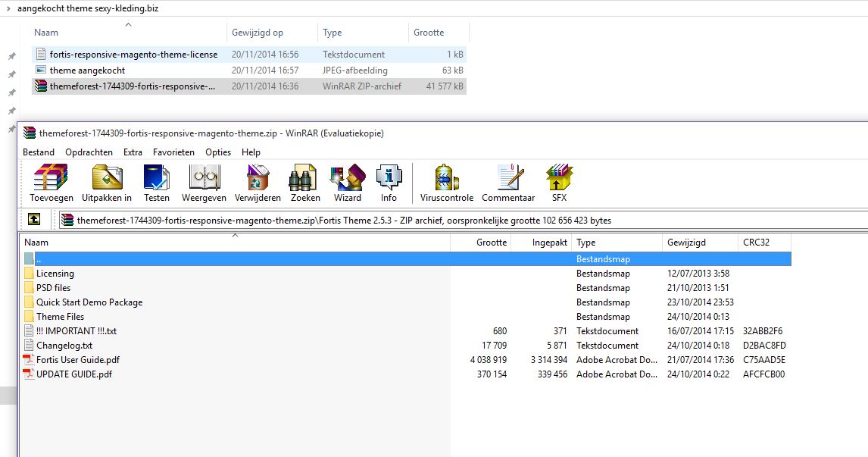Viewport: 868px width, 457px height.
Task: Select the 'theme aangekocht' file name
Action: [x=87, y=70]
